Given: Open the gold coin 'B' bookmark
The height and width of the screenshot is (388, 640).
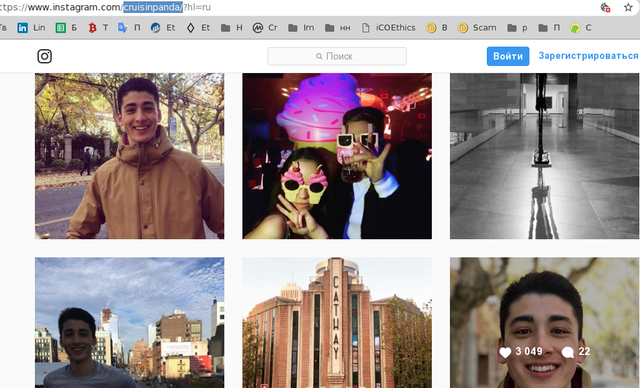Looking at the screenshot, I should click(x=437, y=28).
